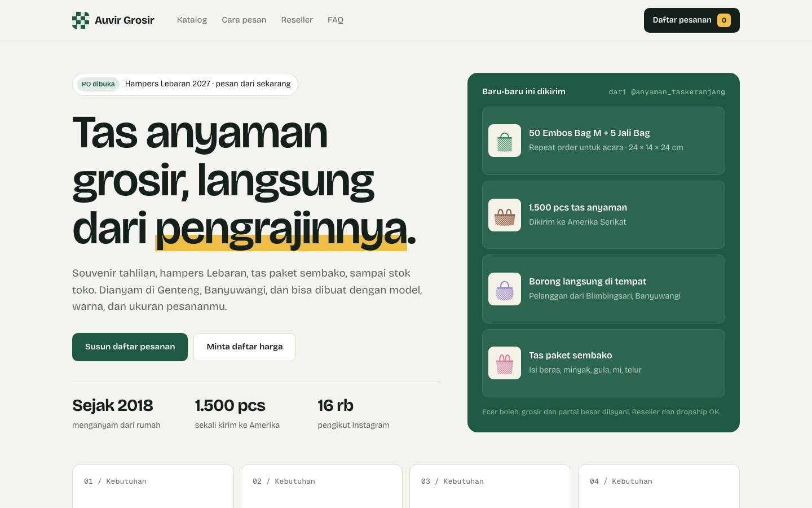This screenshot has height=508, width=812.
Task: Go to Cara pesan in the navigation
Action: [244, 20]
